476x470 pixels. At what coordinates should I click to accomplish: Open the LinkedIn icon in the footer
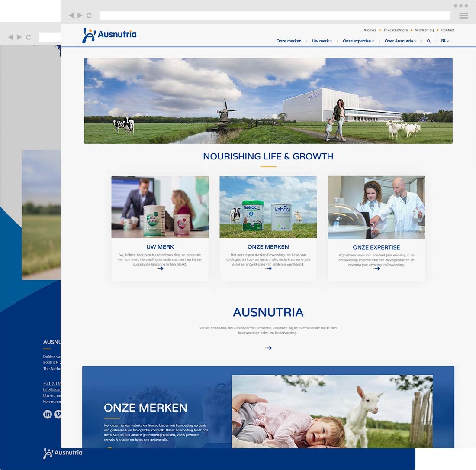47,414
